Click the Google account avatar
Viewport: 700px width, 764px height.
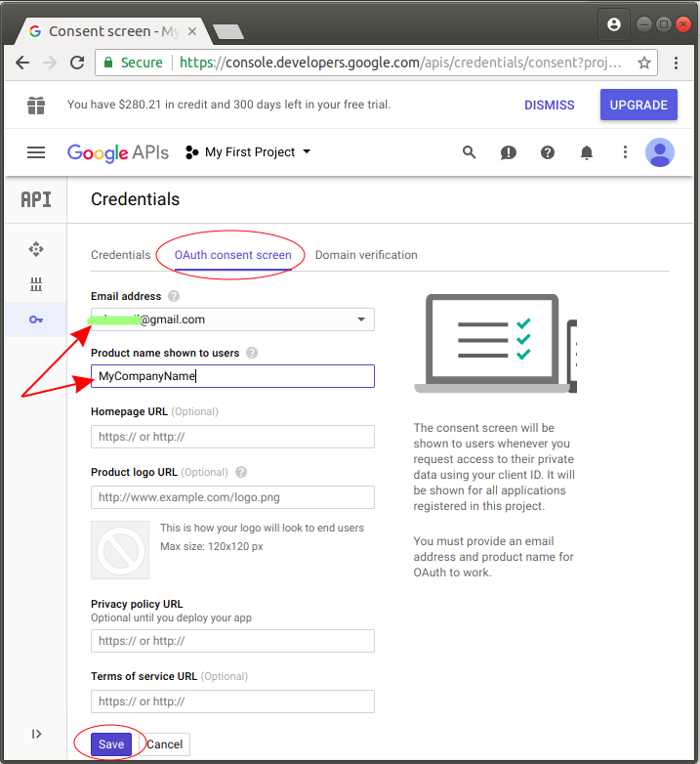(660, 152)
